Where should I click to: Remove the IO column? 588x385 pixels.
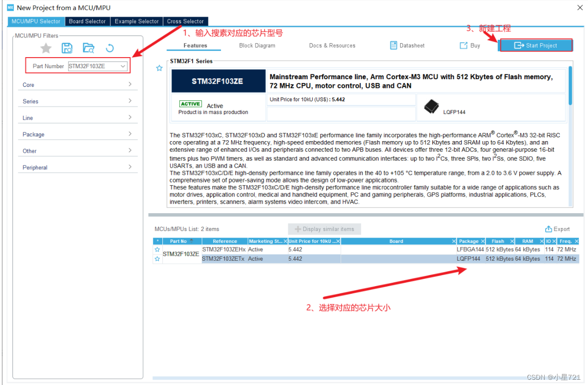(554, 241)
